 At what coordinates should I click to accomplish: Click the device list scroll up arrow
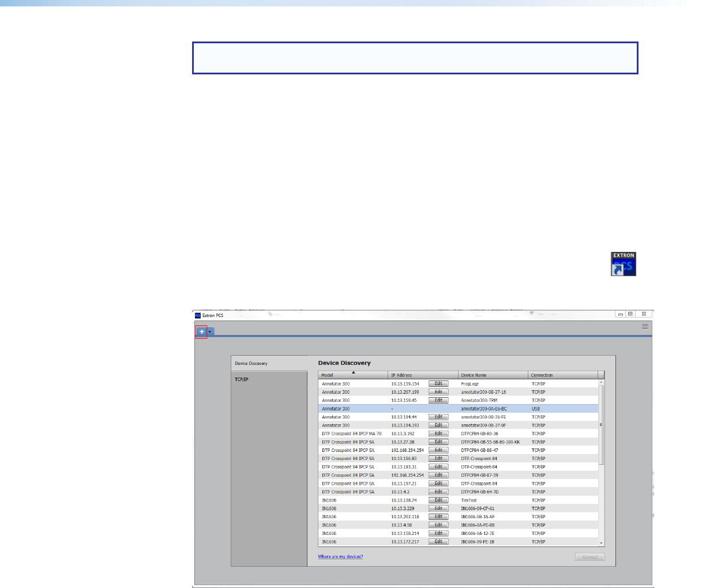pos(602,382)
